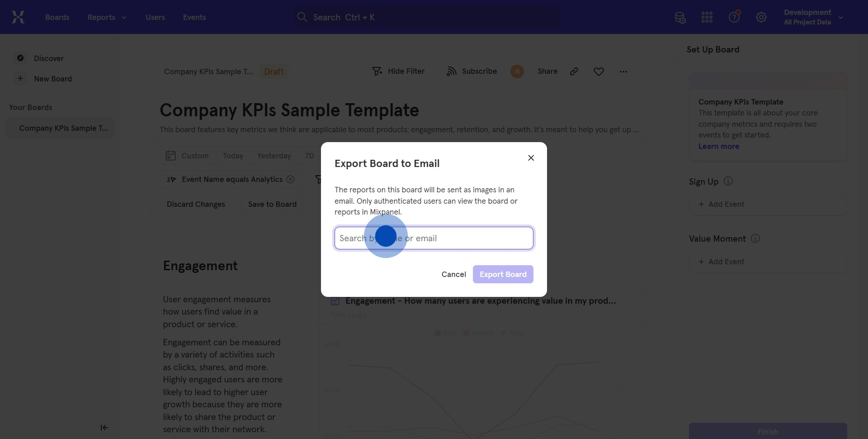Screen dimensions: 868x439
Task: Click the Finish button
Action: [768, 431]
